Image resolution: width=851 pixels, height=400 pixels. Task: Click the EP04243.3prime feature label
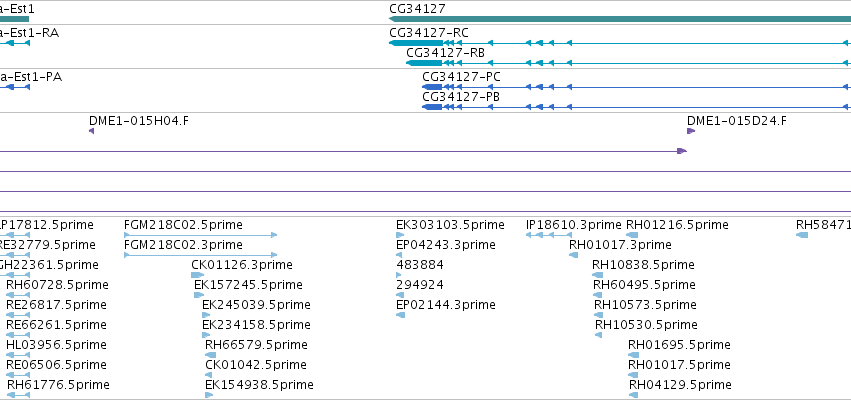click(x=446, y=245)
